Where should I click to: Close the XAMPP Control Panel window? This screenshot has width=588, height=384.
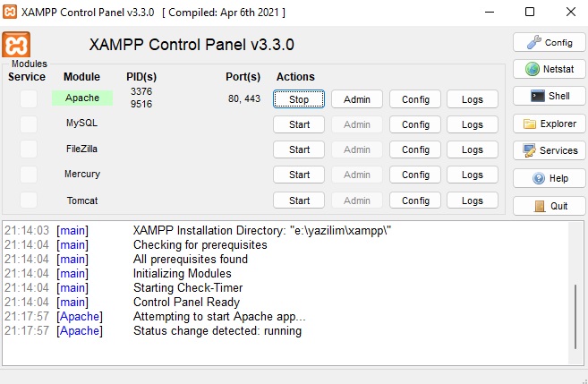point(571,12)
